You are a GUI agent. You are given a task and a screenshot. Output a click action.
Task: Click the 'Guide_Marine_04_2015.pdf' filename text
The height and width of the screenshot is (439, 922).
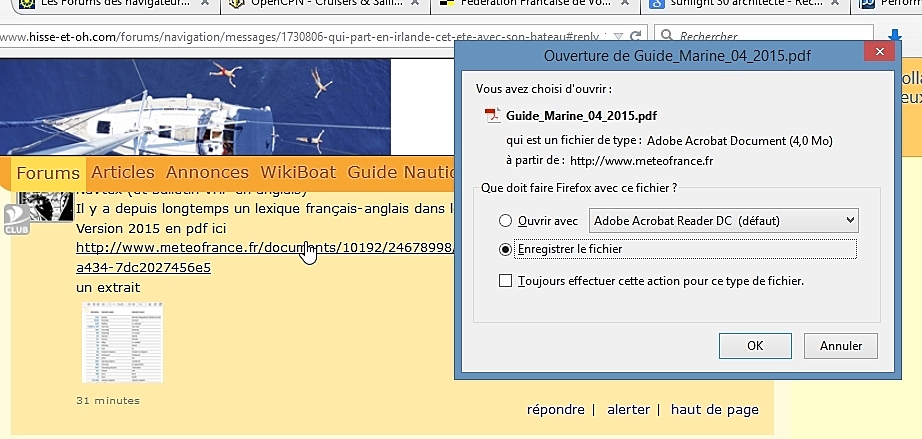[582, 115]
